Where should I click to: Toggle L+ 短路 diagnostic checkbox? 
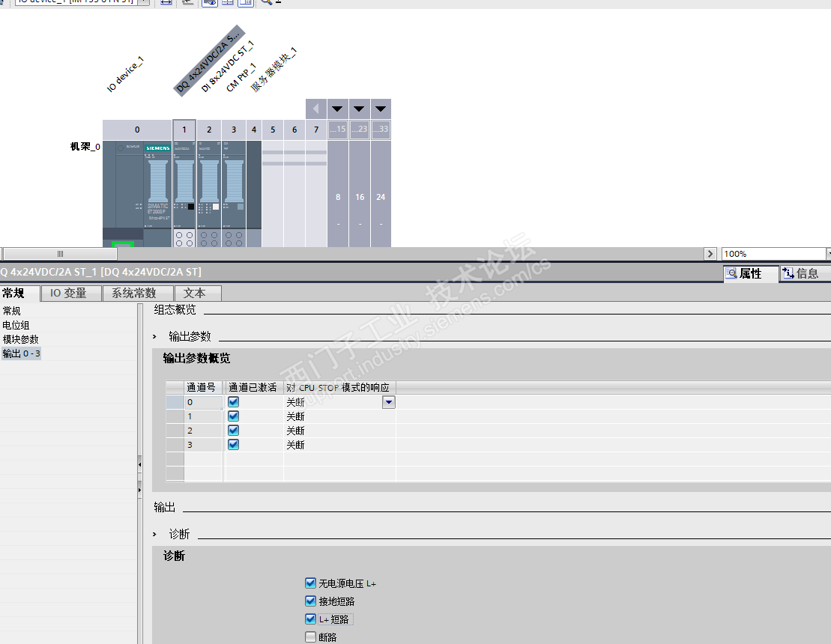click(310, 619)
